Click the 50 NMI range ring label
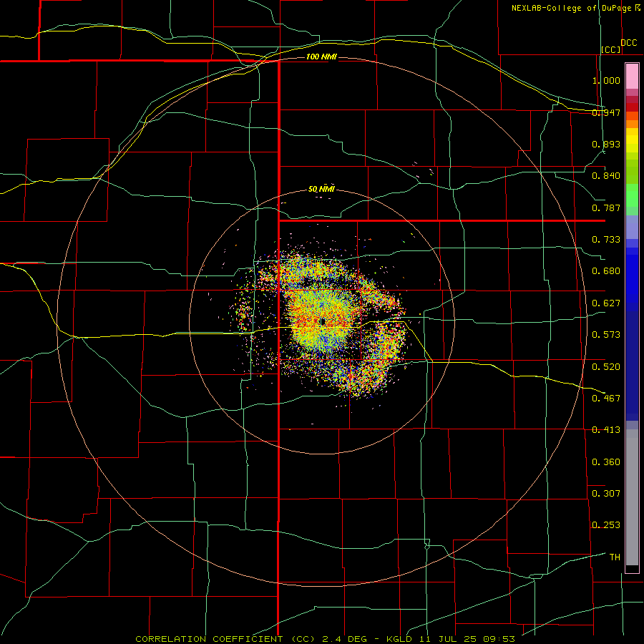This screenshot has height=644, width=644. [321, 189]
